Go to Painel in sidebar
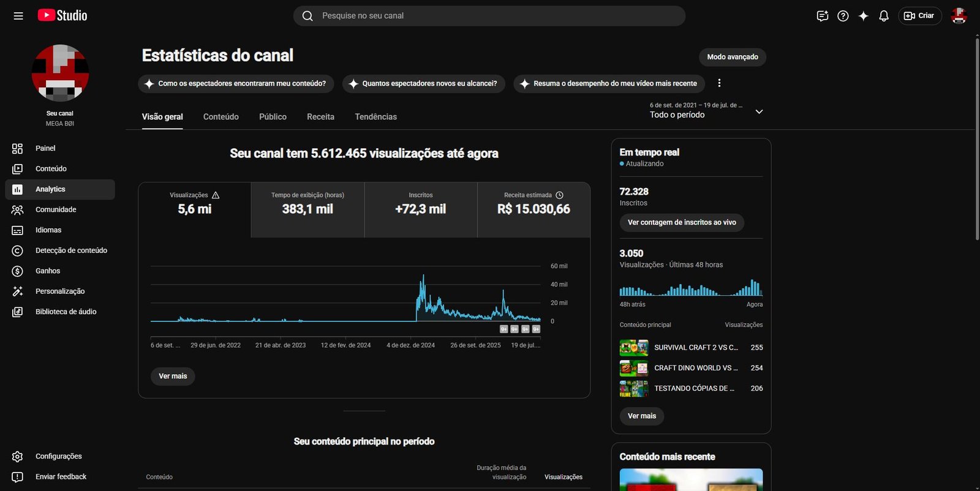 point(60,148)
